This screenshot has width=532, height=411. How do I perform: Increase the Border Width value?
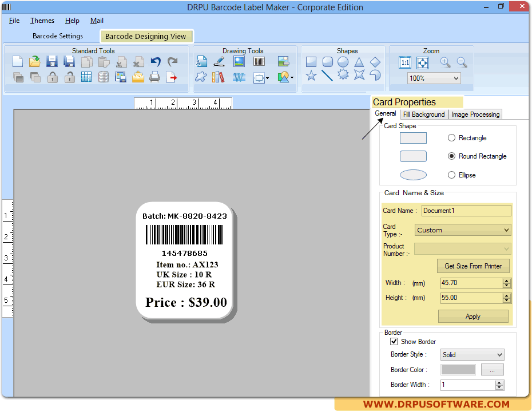point(499,382)
